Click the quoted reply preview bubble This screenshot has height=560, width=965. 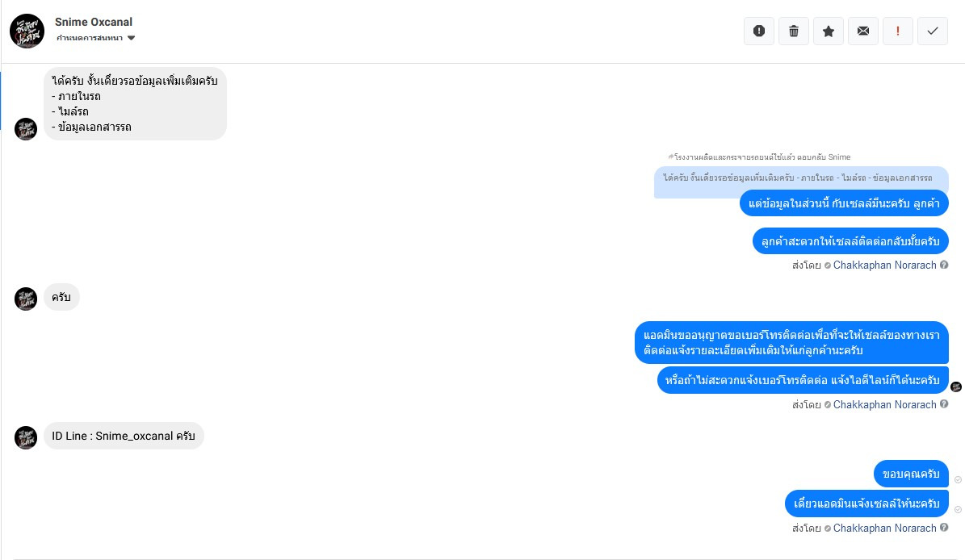[x=801, y=178]
